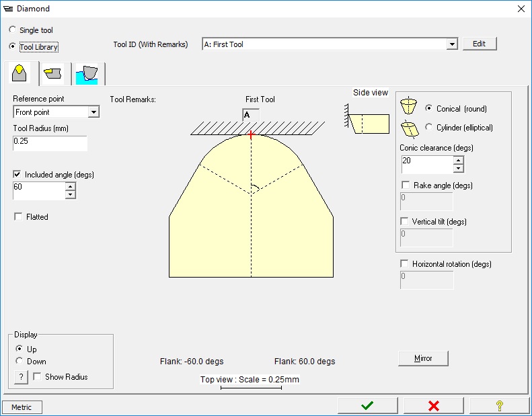
Task: Enable the Horizontal rotation checkbox
Action: [x=404, y=263]
